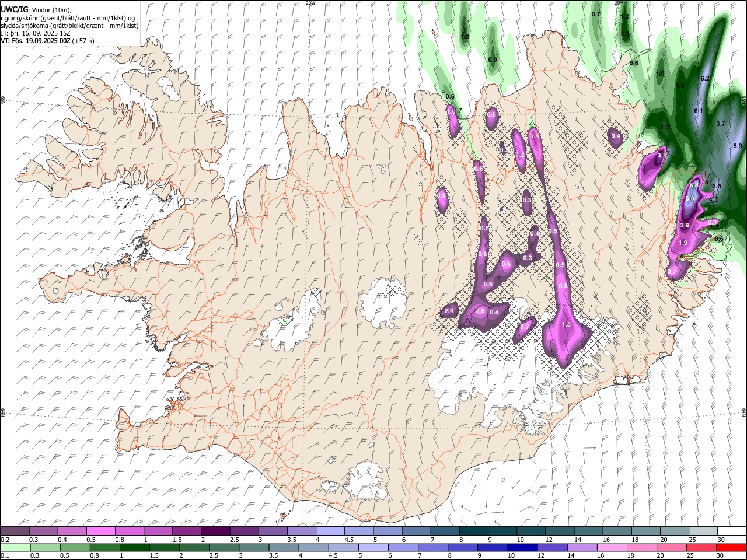Image resolution: width=747 pixels, height=560 pixels.
Task: Click the 4.3 precipitation value on the map
Action: pos(713,199)
